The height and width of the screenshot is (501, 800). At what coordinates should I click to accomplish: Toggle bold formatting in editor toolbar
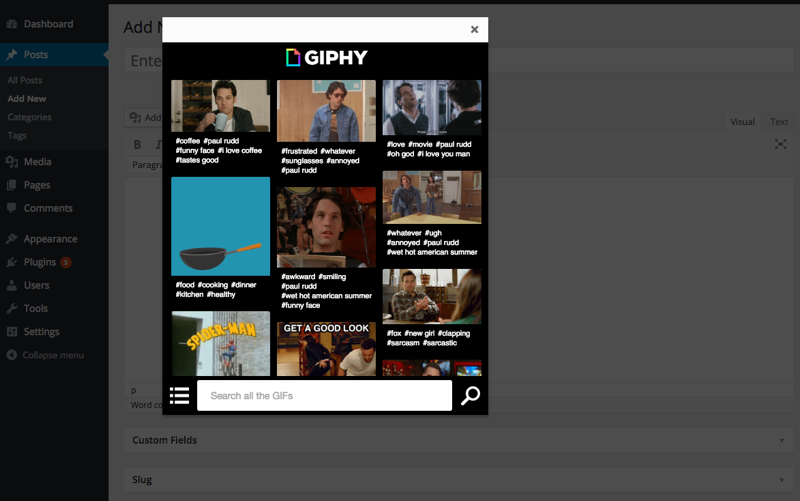(x=137, y=144)
